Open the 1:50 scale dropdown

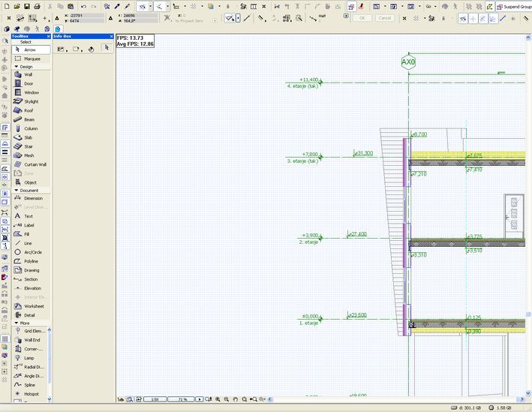(154, 399)
